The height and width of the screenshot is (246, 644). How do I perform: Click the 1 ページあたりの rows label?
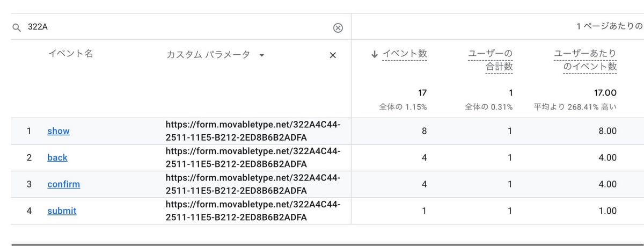click(x=610, y=26)
